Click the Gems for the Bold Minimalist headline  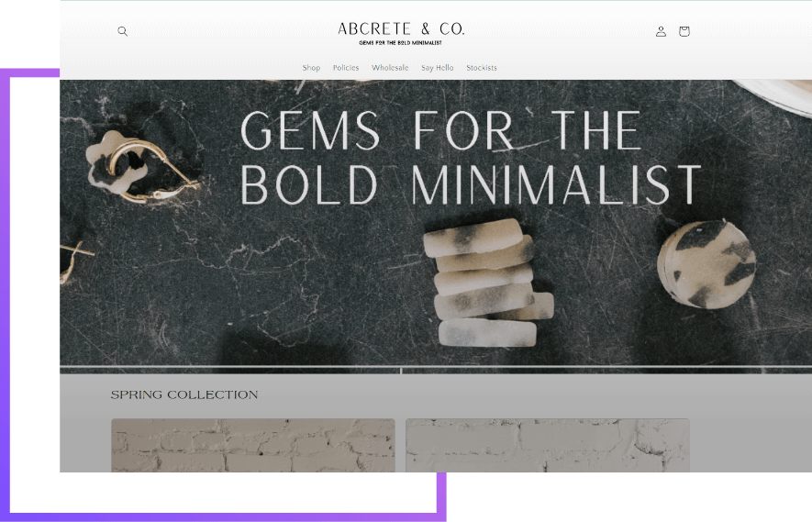click(470, 158)
